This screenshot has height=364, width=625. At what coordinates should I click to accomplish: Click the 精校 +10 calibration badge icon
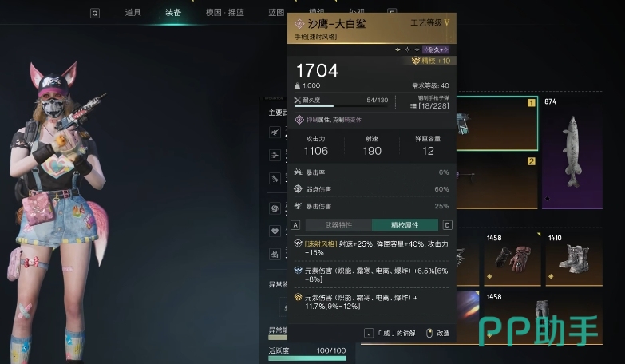coord(416,61)
